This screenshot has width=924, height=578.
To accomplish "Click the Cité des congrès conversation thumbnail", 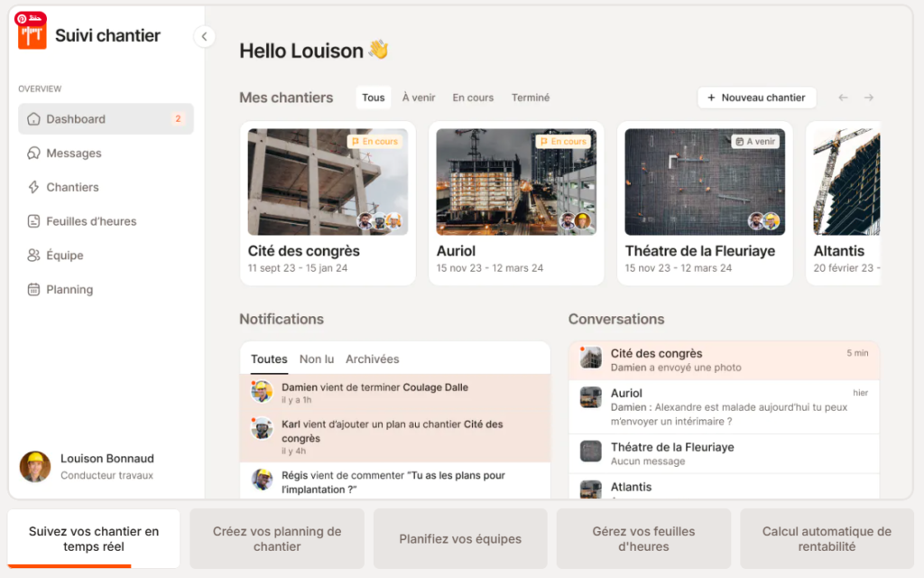I will (590, 358).
